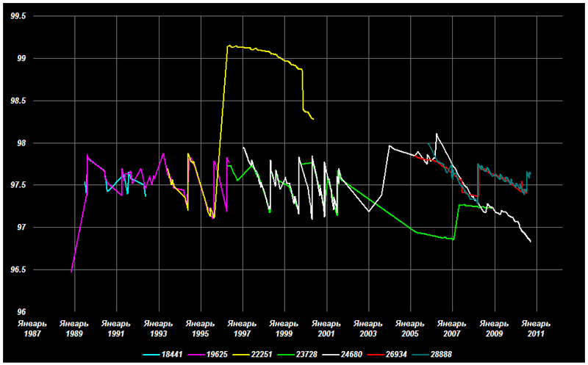Click the yellow line's peak above 99
This screenshot has width=588, height=365.
pos(229,46)
